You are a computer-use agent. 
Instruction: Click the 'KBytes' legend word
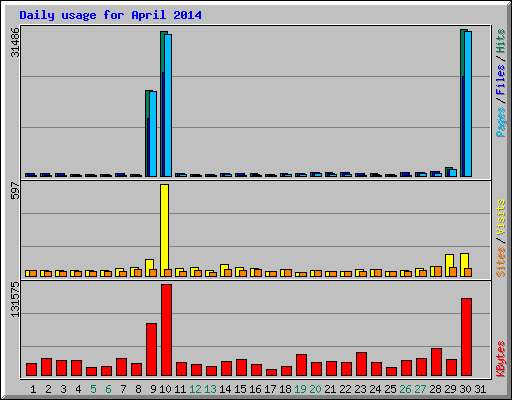501,359
